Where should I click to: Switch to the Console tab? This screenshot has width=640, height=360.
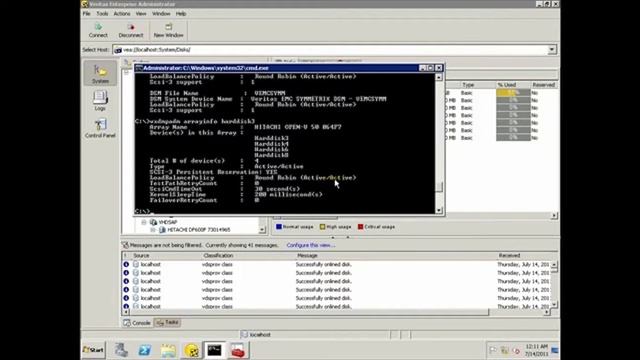(137, 323)
